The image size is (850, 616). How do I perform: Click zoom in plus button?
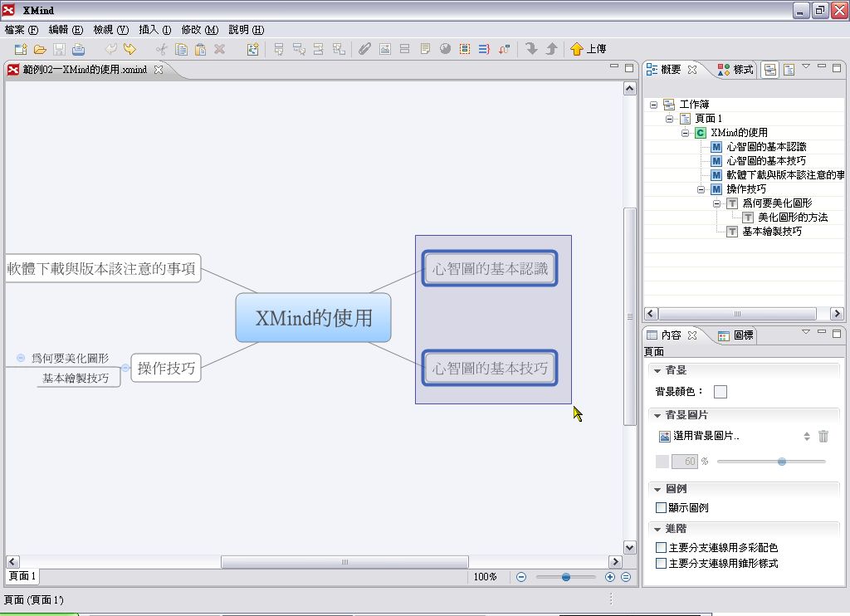[x=610, y=577]
